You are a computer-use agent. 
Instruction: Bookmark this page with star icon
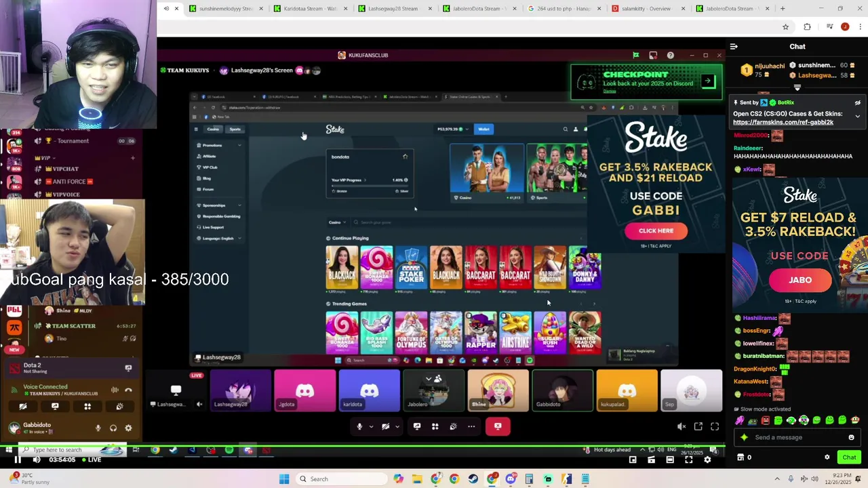tap(785, 27)
